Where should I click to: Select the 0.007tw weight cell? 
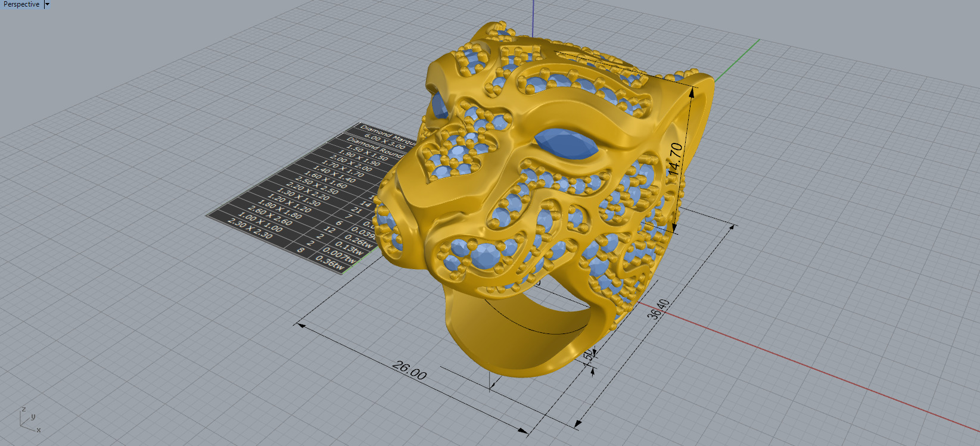click(x=339, y=255)
